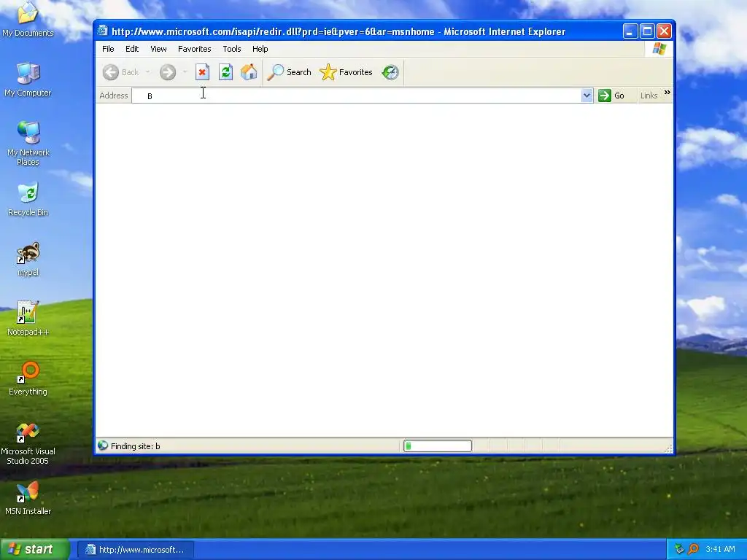Close the Internet Explorer window
The width and height of the screenshot is (747, 560).
pyautogui.click(x=664, y=31)
